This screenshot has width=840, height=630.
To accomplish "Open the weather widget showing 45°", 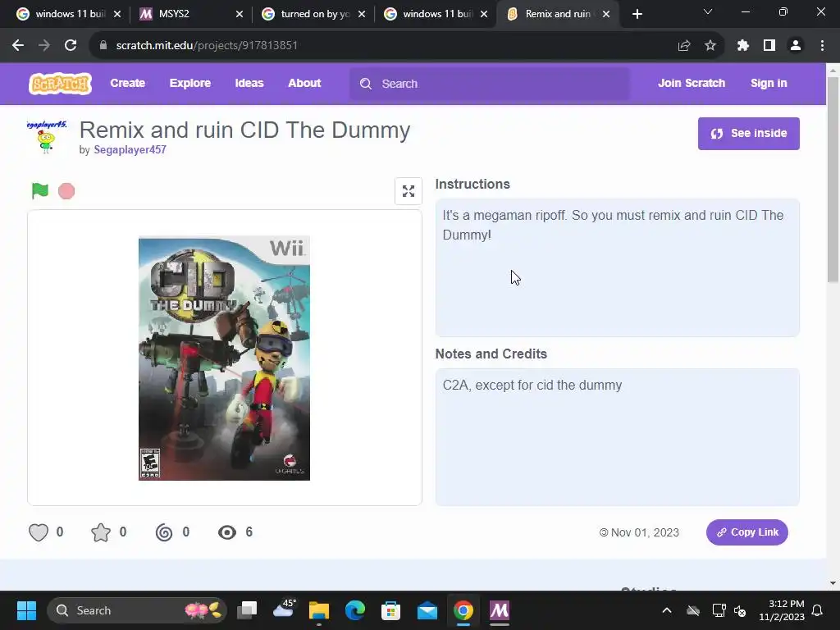I will click(x=285, y=609).
